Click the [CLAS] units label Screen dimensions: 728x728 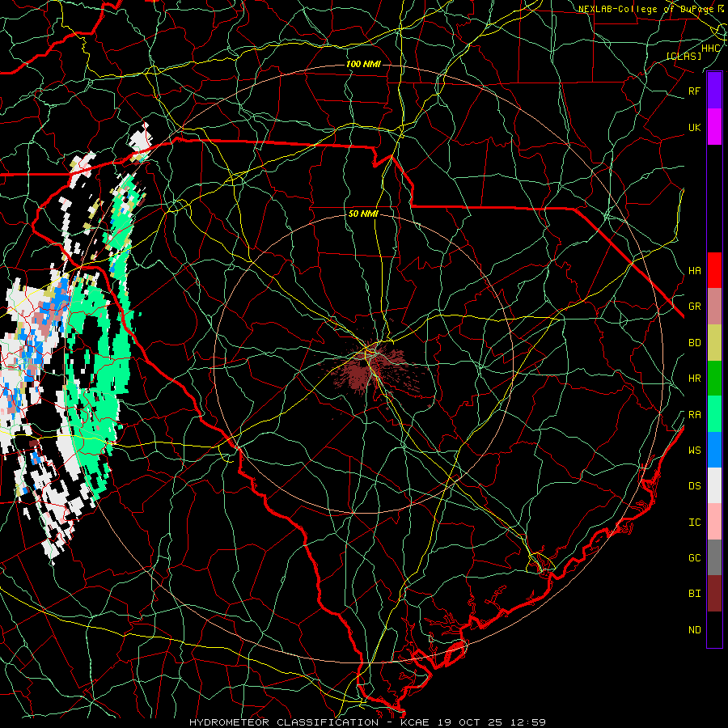click(x=684, y=56)
